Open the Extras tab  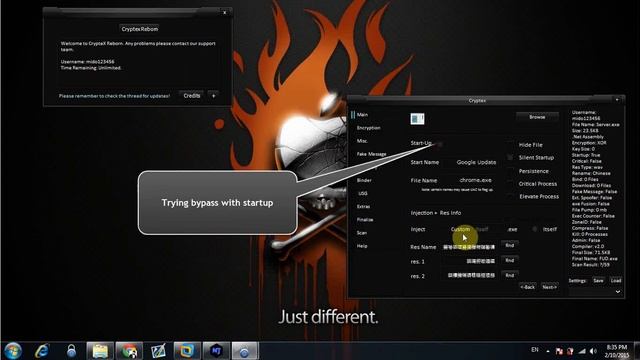click(363, 207)
